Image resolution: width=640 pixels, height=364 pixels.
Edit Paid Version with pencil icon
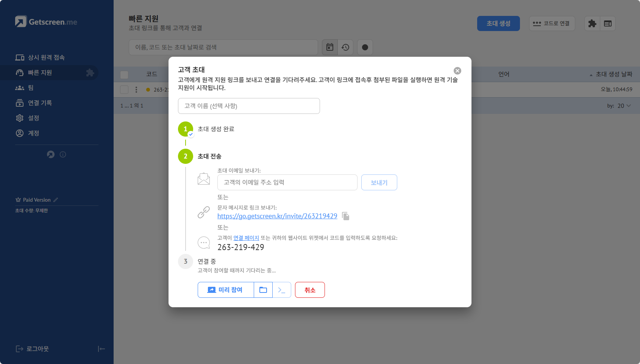click(x=56, y=200)
